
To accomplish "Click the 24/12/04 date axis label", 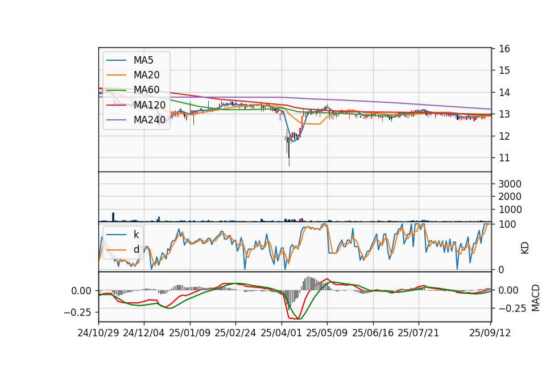I will click(x=144, y=333).
